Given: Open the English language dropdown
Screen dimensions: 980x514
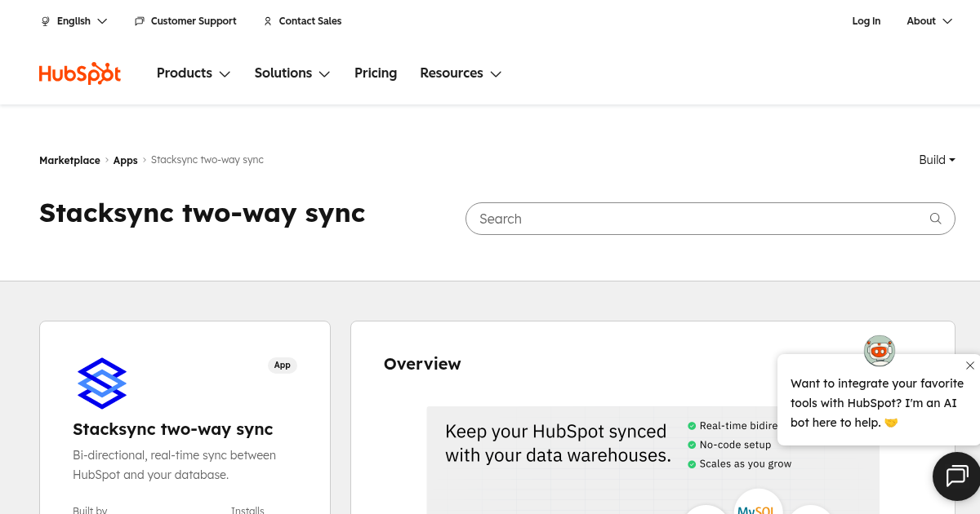Looking at the screenshot, I should pos(74,21).
